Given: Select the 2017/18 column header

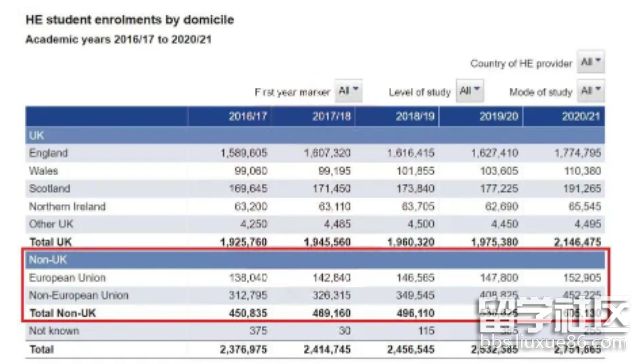Looking at the screenshot, I should (x=332, y=116).
